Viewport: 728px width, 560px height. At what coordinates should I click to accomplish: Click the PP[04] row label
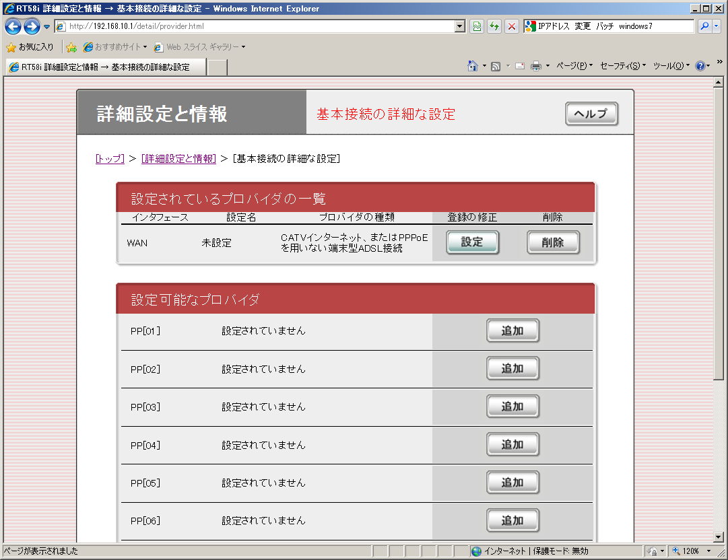click(145, 445)
